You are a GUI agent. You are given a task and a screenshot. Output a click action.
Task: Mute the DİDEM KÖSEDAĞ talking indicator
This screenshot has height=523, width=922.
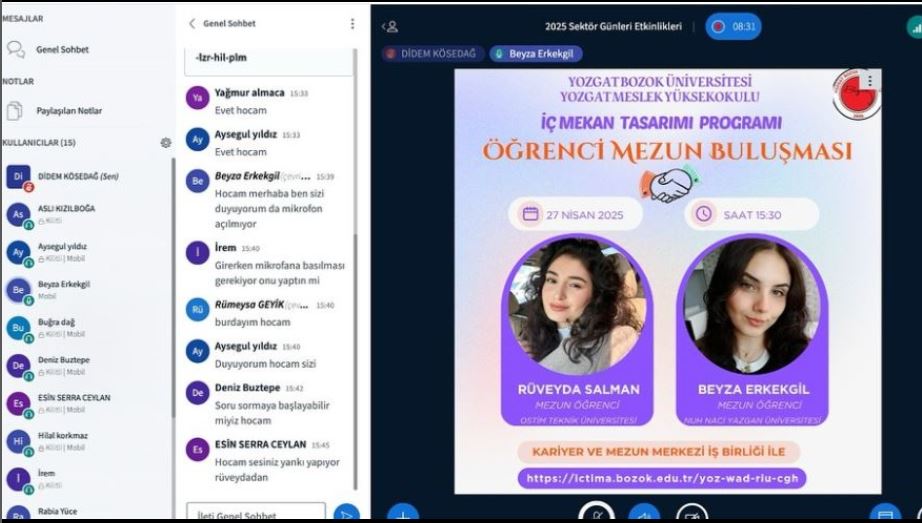(433, 54)
